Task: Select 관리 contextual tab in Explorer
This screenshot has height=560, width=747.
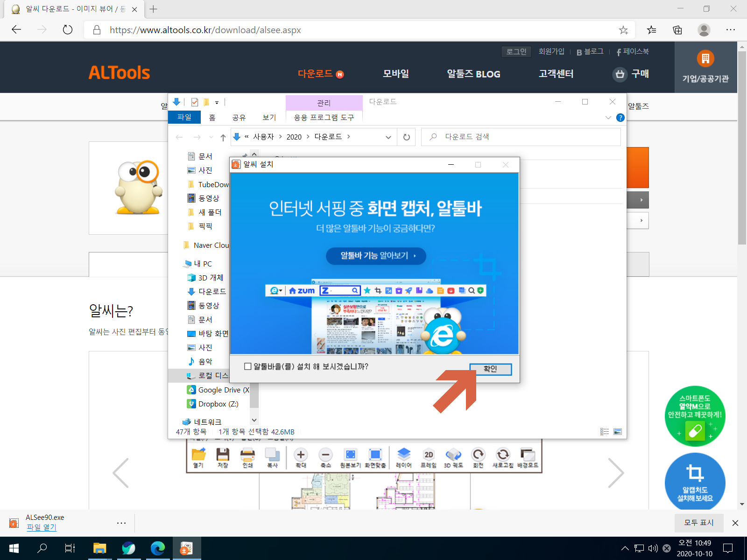Action: (324, 103)
